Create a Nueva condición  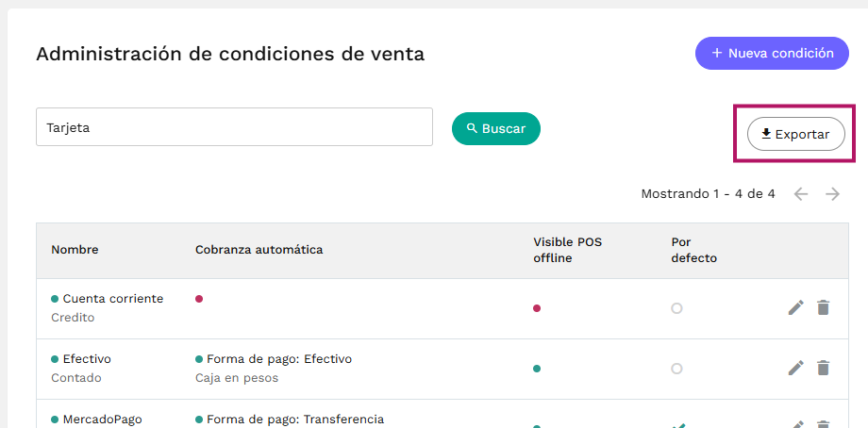pyautogui.click(x=772, y=53)
